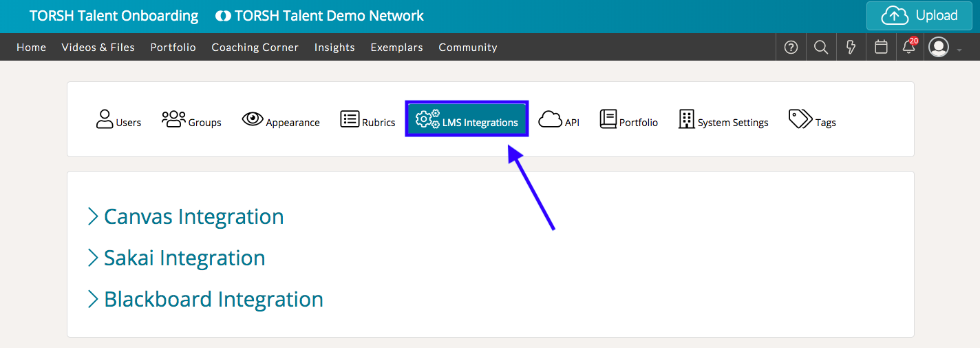Open Coaching Corner in the navigation bar
The width and height of the screenshot is (980, 348).
(x=255, y=48)
